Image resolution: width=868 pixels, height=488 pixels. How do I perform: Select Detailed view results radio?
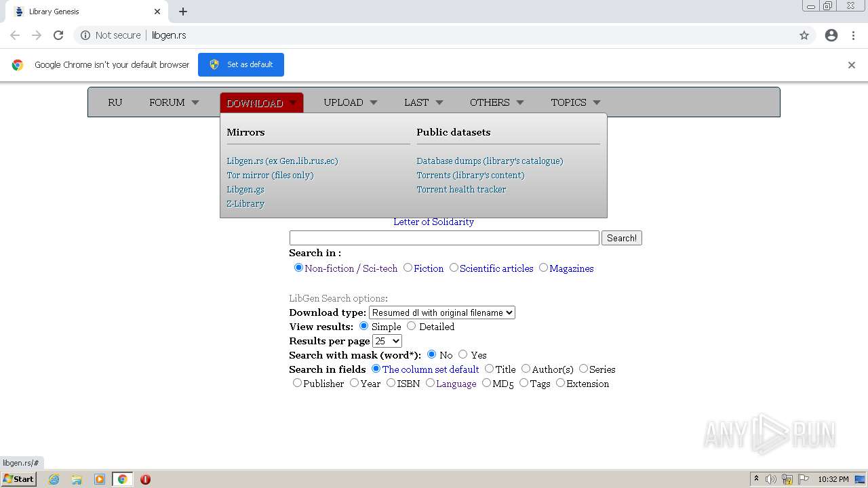tap(412, 326)
